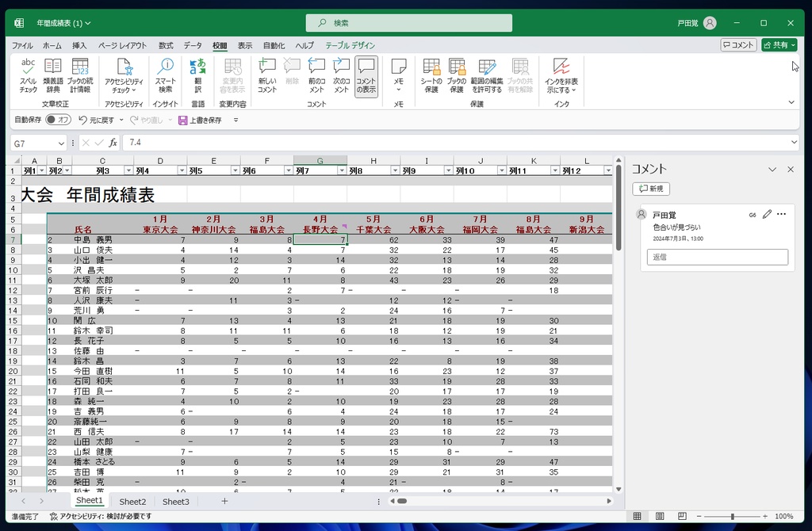Expand the Name Box dropdown
This screenshot has width=812, height=531.
(61, 143)
